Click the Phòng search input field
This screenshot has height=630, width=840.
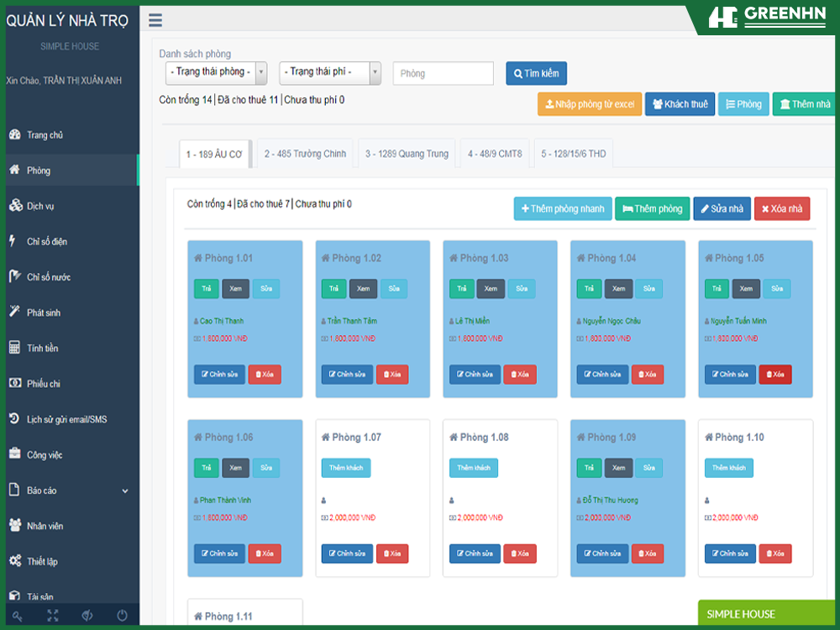(x=443, y=74)
